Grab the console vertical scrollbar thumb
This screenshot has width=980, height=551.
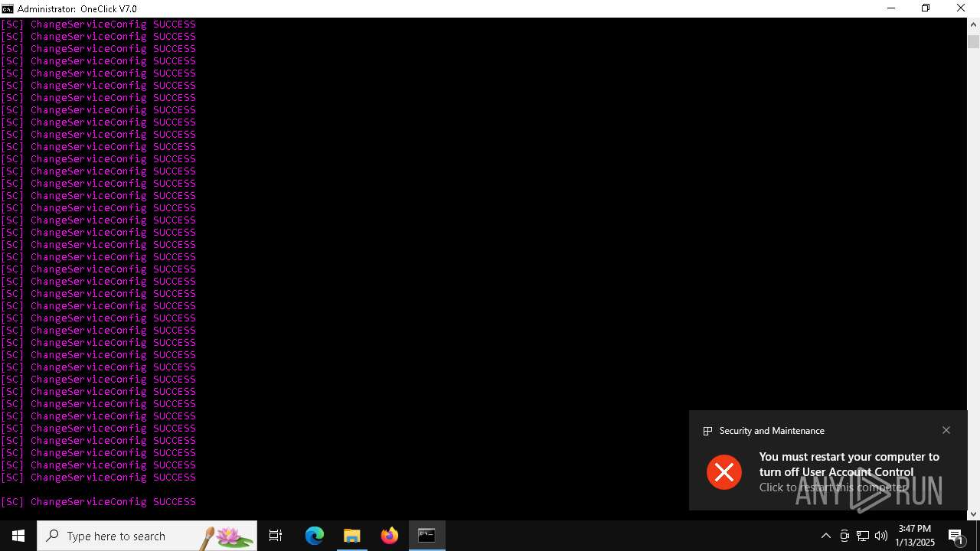(x=973, y=41)
